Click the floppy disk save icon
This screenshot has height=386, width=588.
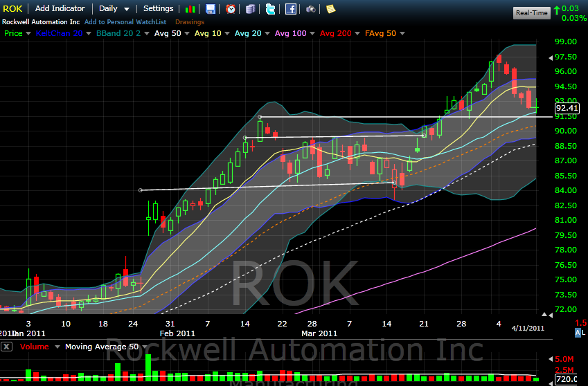click(211, 9)
